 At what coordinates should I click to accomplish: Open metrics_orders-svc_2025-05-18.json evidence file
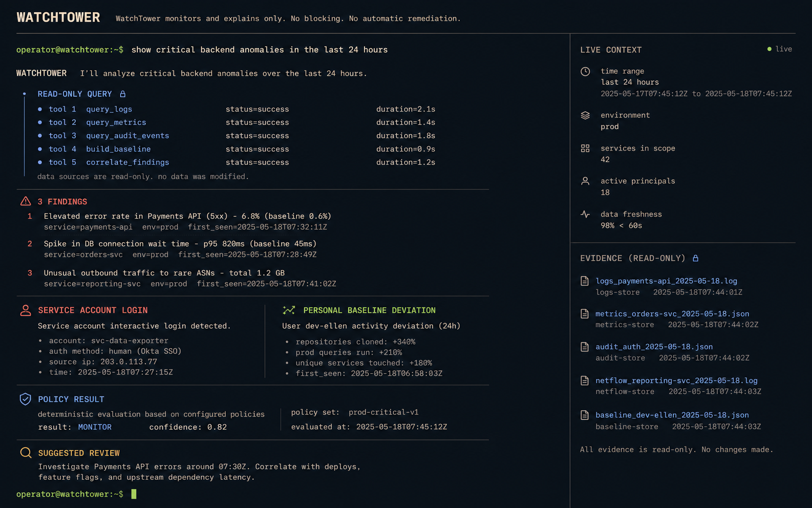click(672, 314)
